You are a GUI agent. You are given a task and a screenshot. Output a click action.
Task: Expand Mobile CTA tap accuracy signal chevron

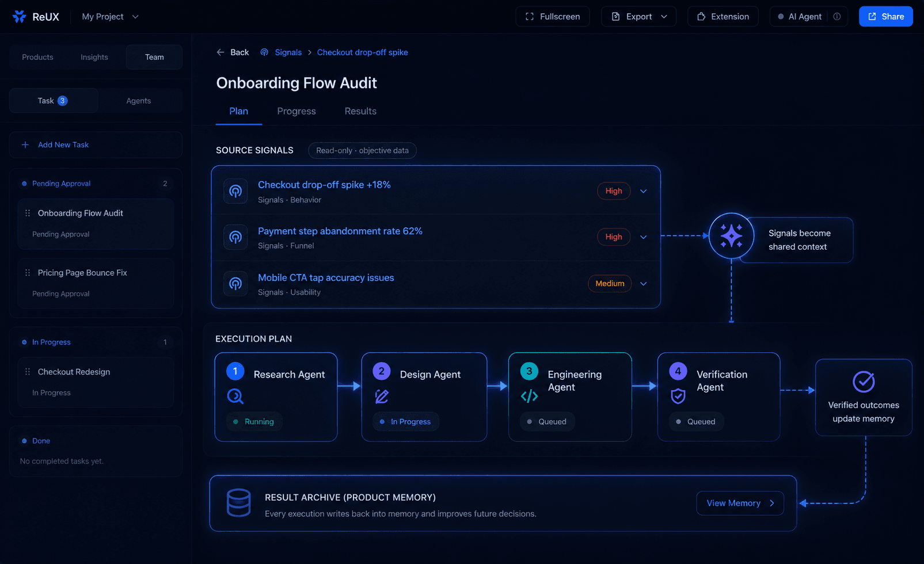pos(644,284)
